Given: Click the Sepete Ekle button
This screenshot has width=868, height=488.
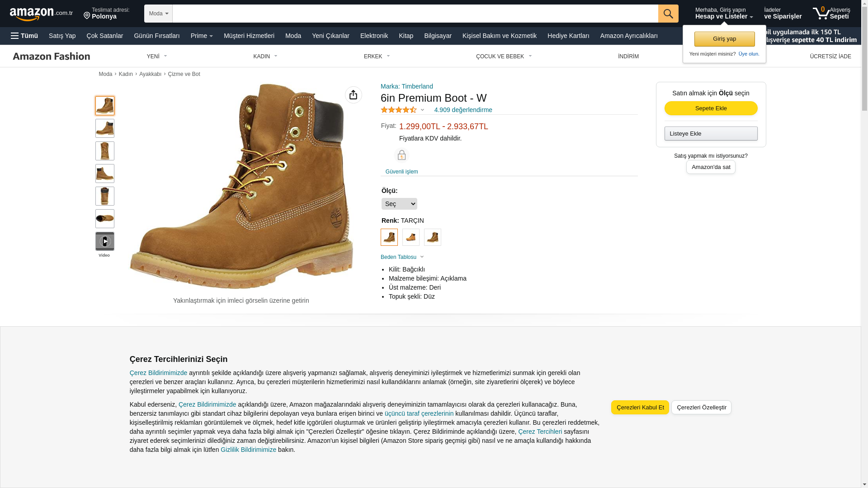Looking at the screenshot, I should point(711,108).
